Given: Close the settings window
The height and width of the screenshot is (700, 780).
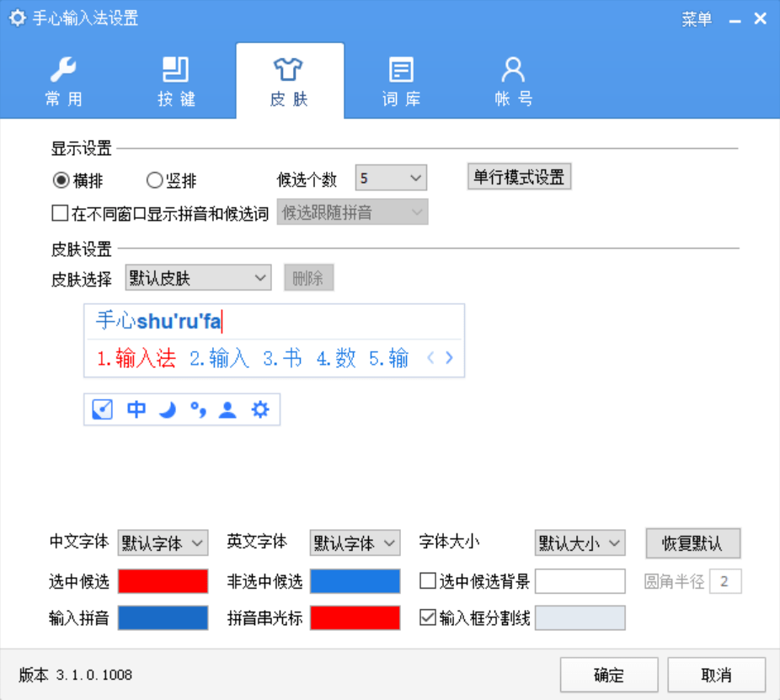Looking at the screenshot, I should tap(760, 19).
